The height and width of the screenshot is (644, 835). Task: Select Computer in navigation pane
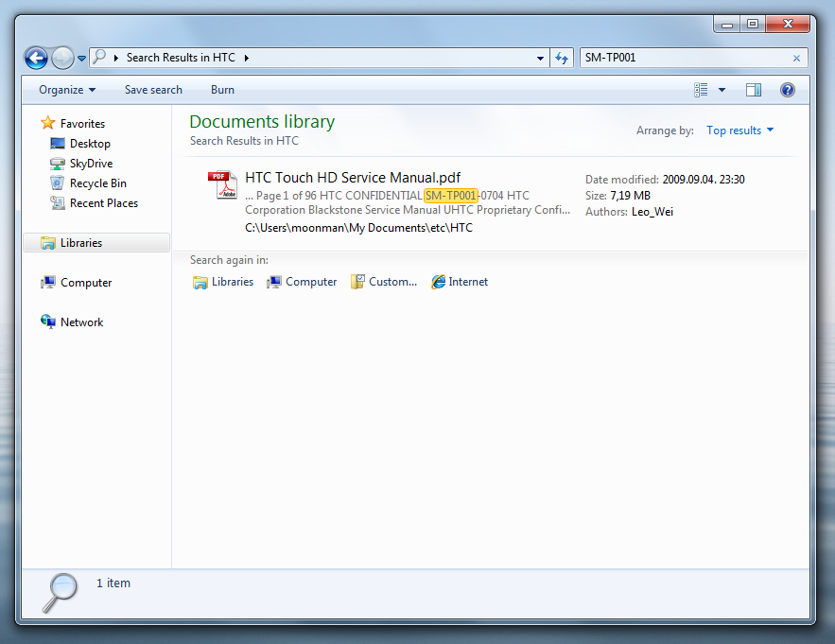click(86, 283)
